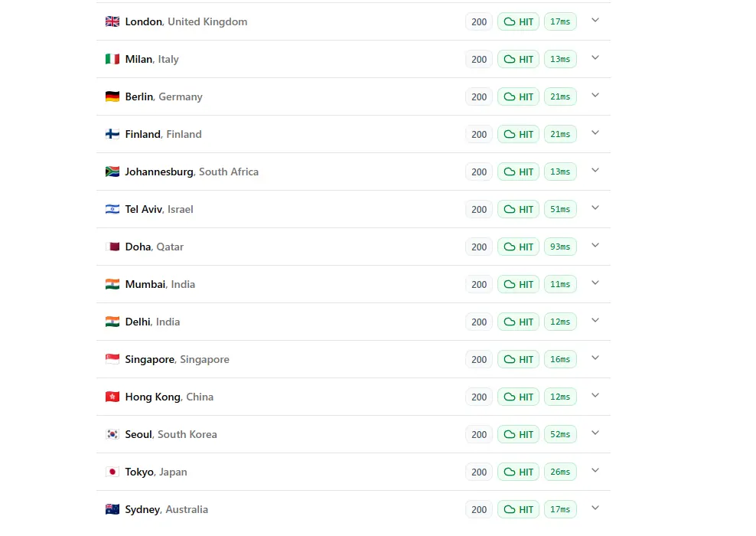Click the United Kingdom flag icon
This screenshot has width=756, height=536.
click(x=112, y=21)
